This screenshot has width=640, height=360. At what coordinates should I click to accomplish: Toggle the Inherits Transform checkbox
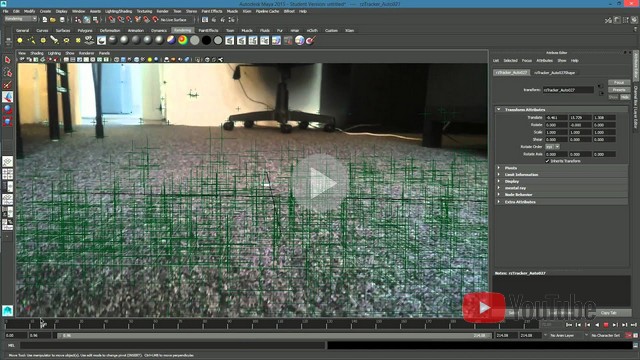coord(547,161)
